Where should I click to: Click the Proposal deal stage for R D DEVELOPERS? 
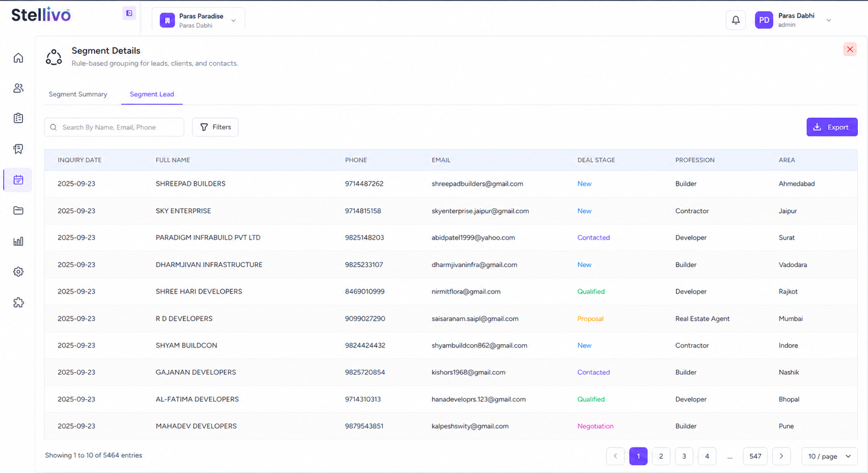(590, 319)
